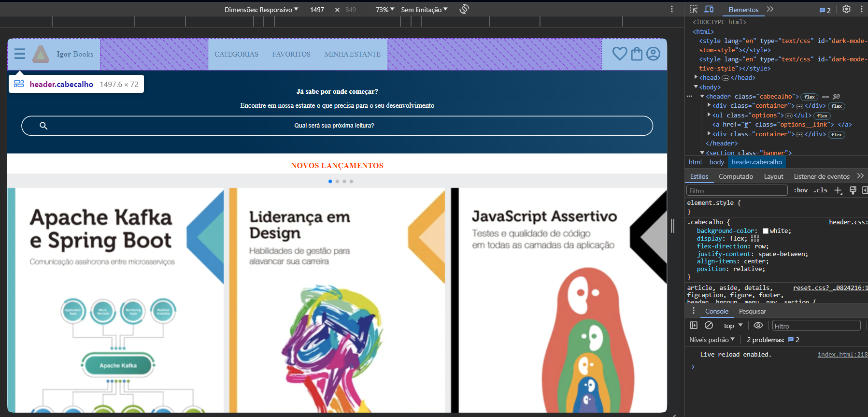Open the Pesquisar drawer tab
The height and width of the screenshot is (417, 868).
(x=752, y=311)
